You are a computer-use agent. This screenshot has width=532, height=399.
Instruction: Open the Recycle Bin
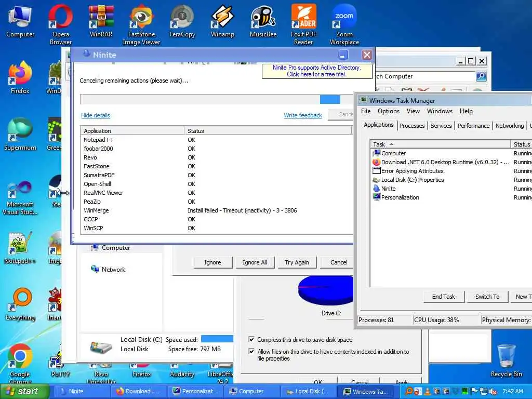tap(506, 361)
